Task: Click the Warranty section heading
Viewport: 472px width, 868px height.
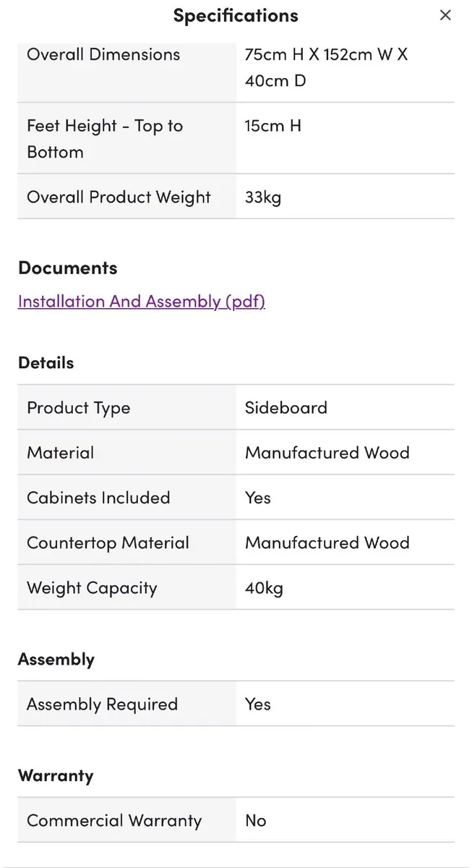Action: click(56, 775)
